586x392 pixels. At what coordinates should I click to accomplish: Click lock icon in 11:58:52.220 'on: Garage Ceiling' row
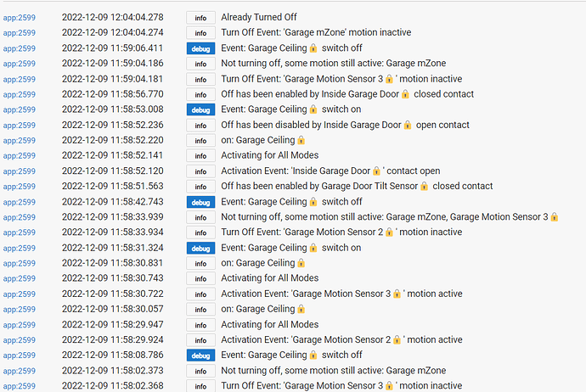coord(301,140)
